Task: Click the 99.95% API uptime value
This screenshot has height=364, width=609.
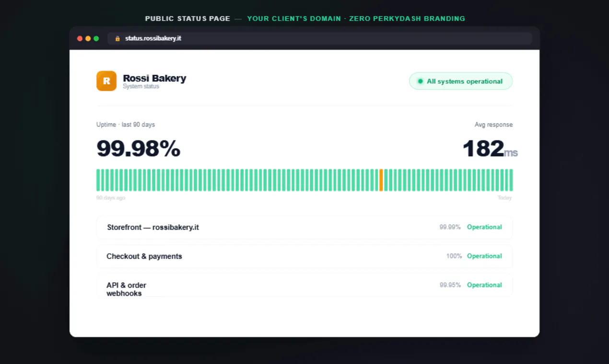Action: 450,285
